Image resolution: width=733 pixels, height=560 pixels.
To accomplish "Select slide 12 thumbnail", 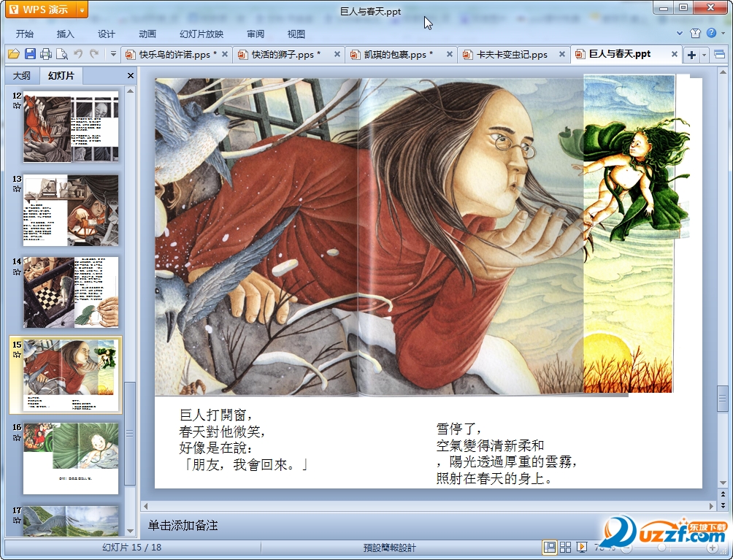I will [71, 127].
